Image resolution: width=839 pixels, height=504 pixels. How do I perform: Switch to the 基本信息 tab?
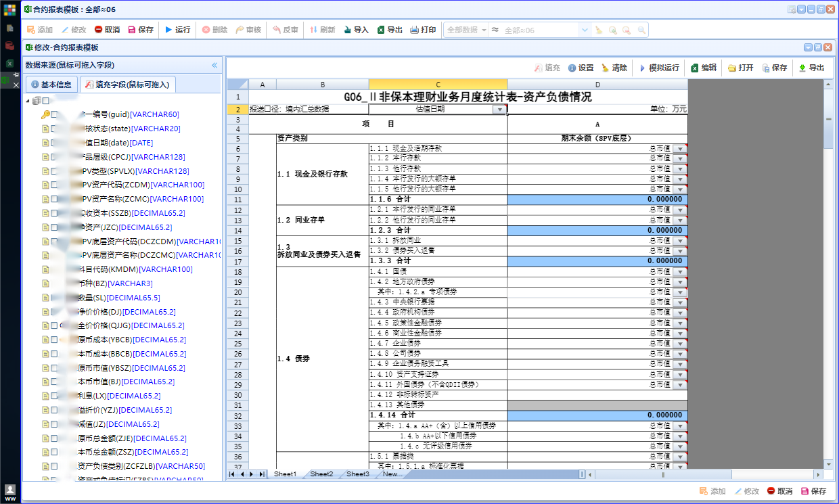click(51, 85)
